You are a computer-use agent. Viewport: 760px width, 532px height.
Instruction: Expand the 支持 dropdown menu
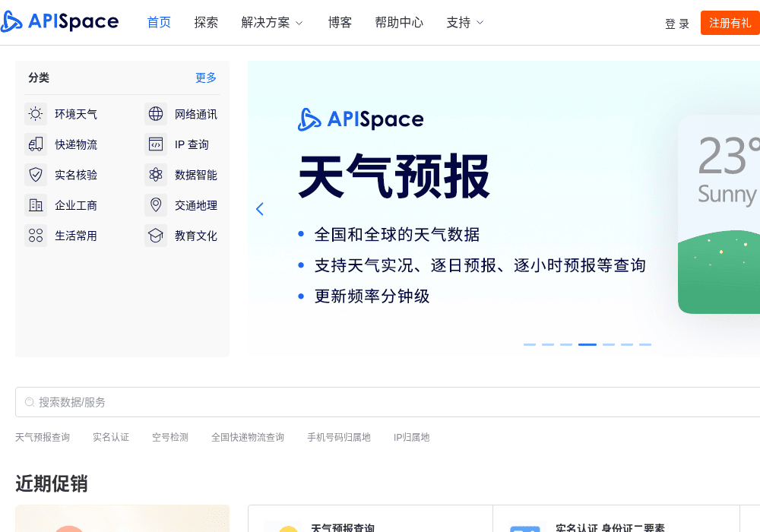(x=465, y=23)
